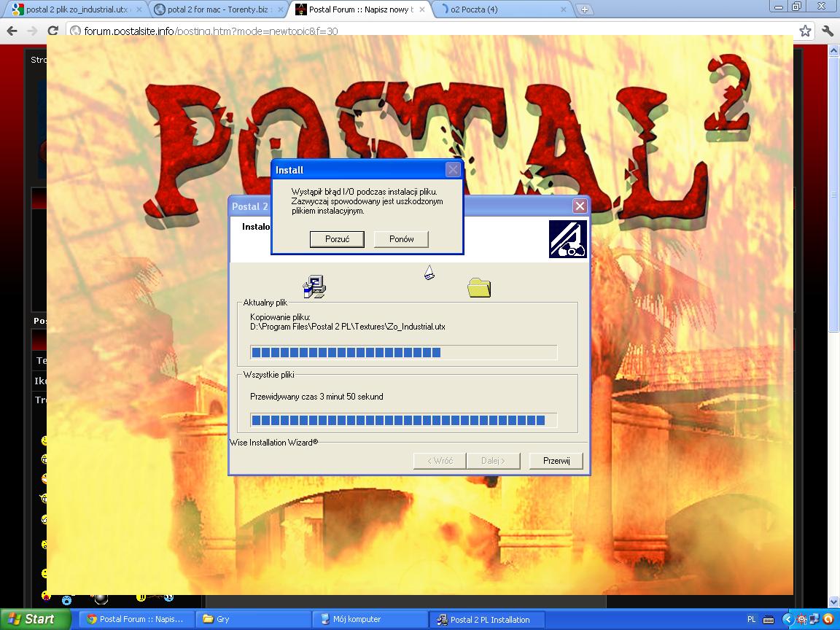Close the Install error dialog

454,170
